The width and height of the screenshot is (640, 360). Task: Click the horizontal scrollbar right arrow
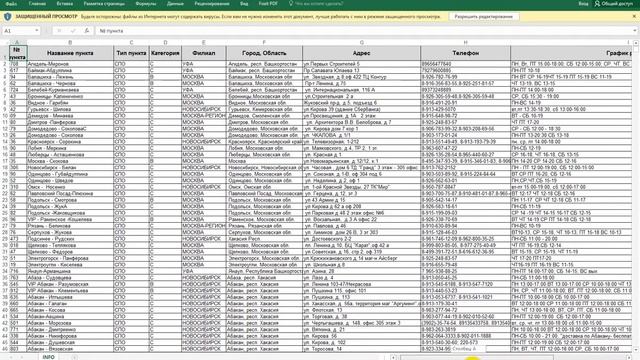(629, 358)
